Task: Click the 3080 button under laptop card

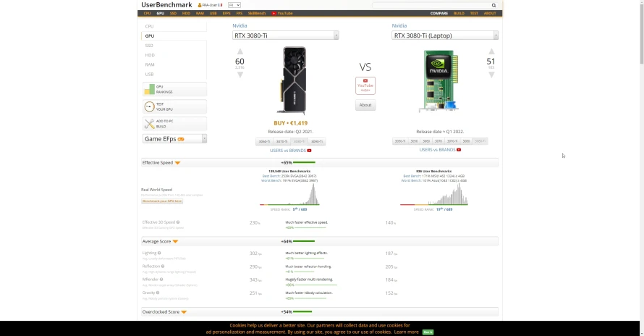Action: pyautogui.click(x=466, y=141)
